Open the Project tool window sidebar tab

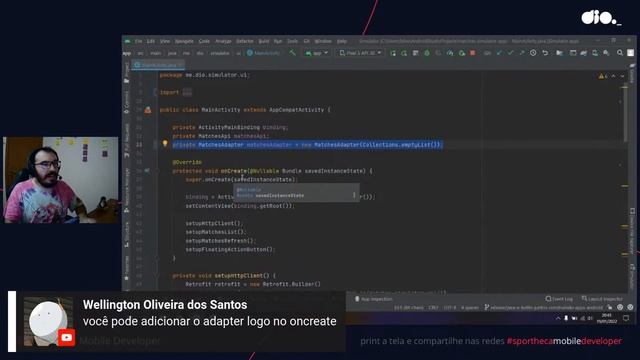pyautogui.click(x=127, y=73)
